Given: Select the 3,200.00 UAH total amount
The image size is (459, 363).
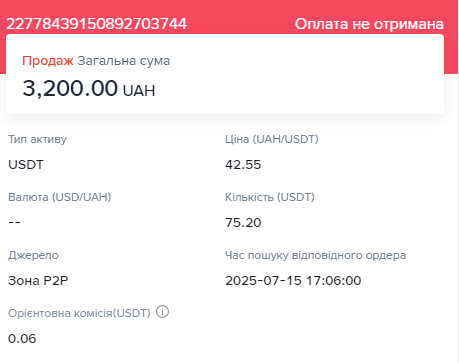Looking at the screenshot, I should [89, 88].
